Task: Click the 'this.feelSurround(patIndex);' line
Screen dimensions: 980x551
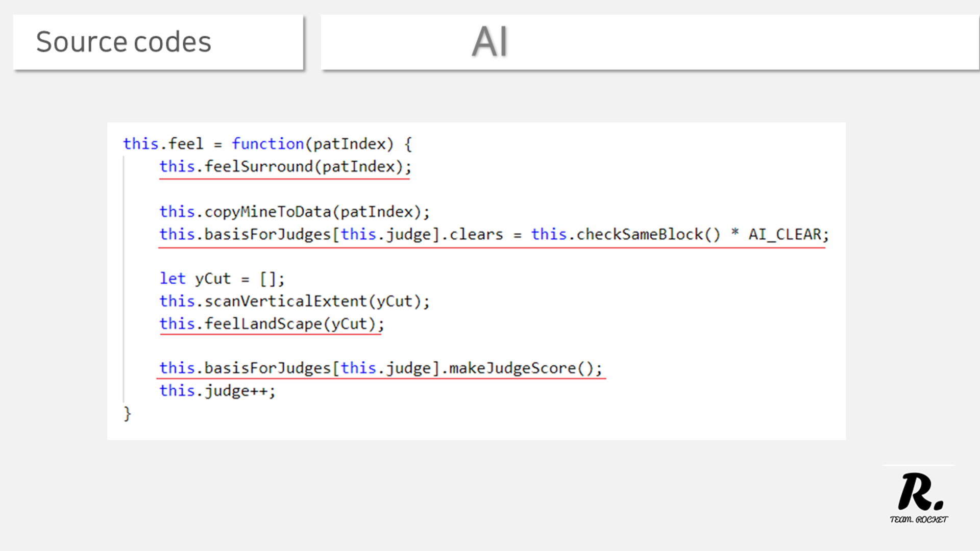Action: [x=285, y=167]
